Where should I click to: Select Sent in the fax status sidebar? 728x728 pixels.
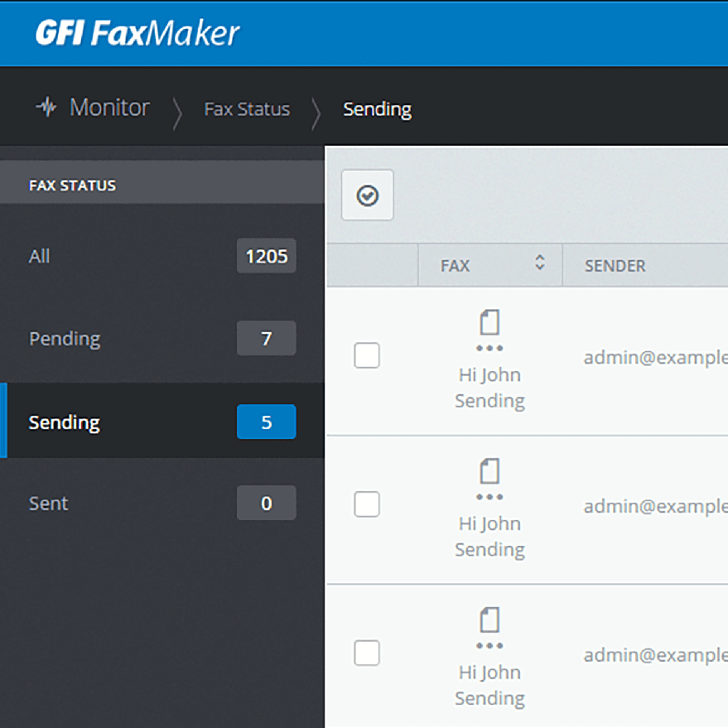click(x=49, y=504)
